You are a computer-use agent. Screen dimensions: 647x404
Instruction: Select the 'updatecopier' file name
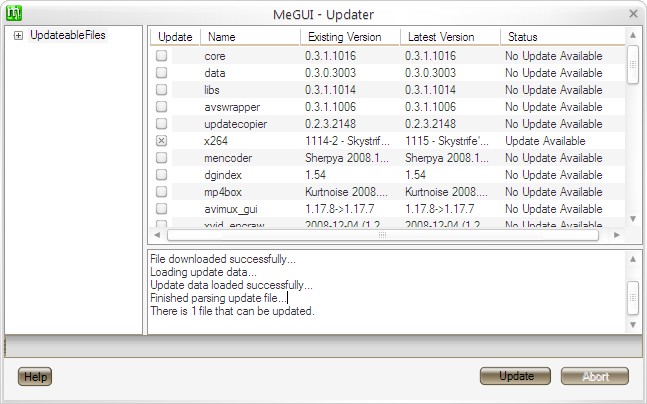236,124
